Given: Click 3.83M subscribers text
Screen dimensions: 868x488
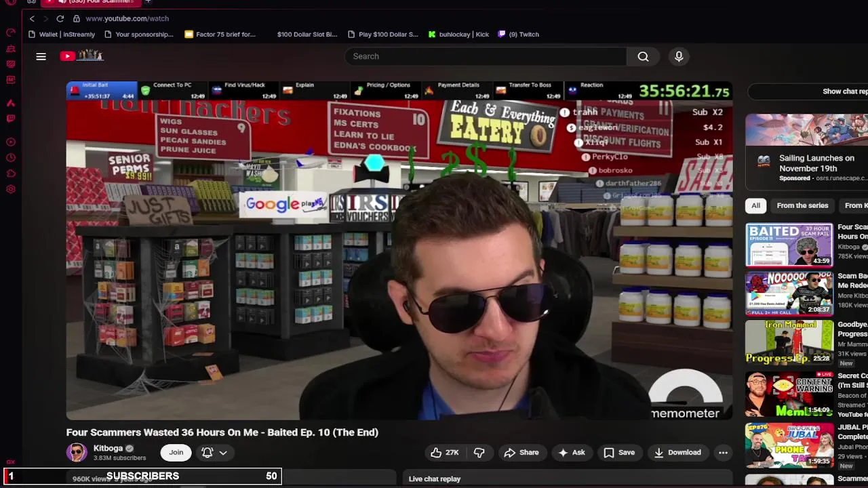Looking at the screenshot, I should tap(120, 458).
